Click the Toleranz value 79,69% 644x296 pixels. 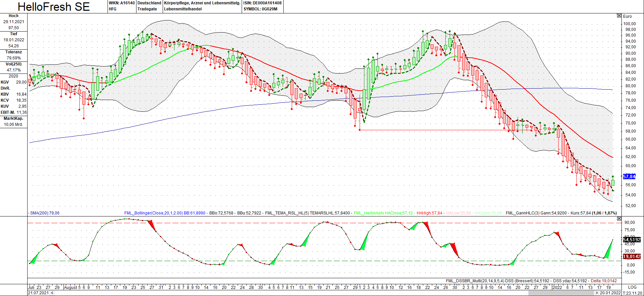tap(14, 58)
